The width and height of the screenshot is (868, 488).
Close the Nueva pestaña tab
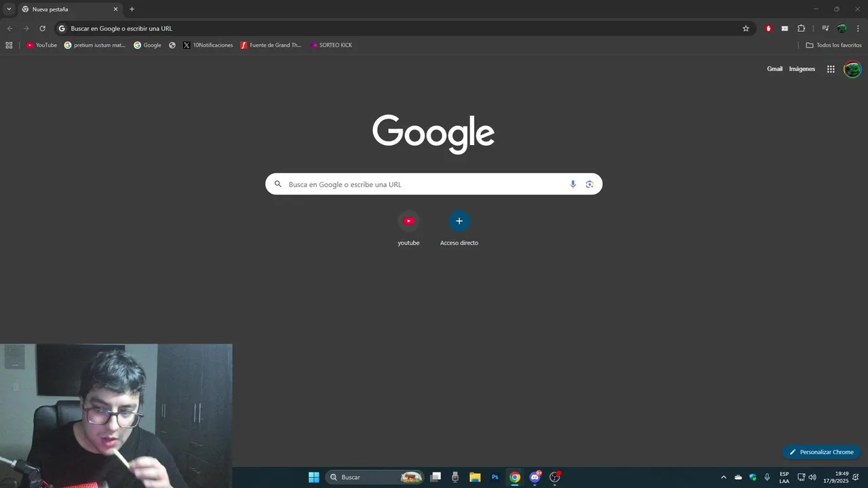115,9
